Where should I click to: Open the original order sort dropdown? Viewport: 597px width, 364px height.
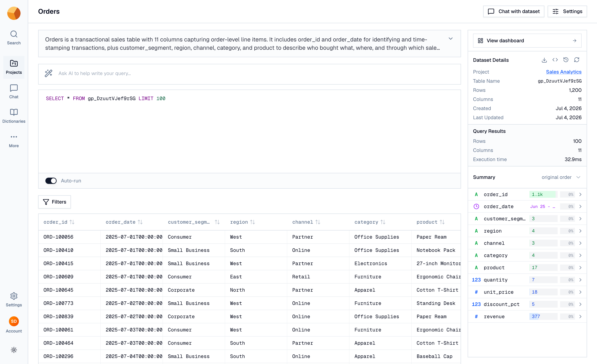coord(561,177)
